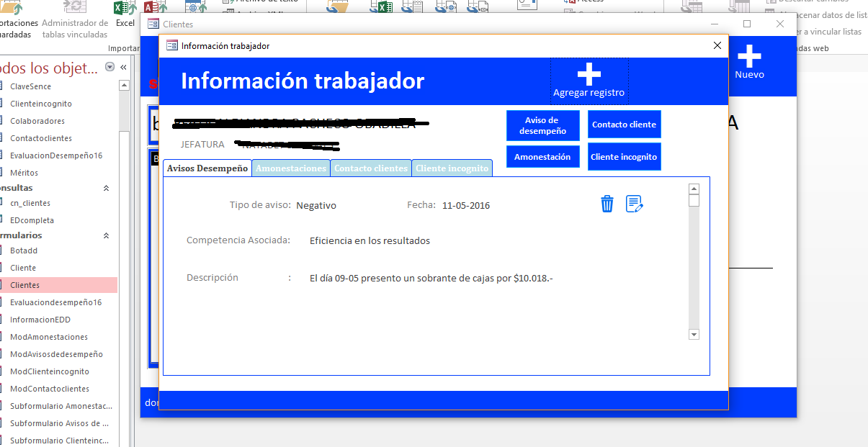Maximize the Clientes window
Viewport: 868px width, 447px height.
(x=747, y=24)
